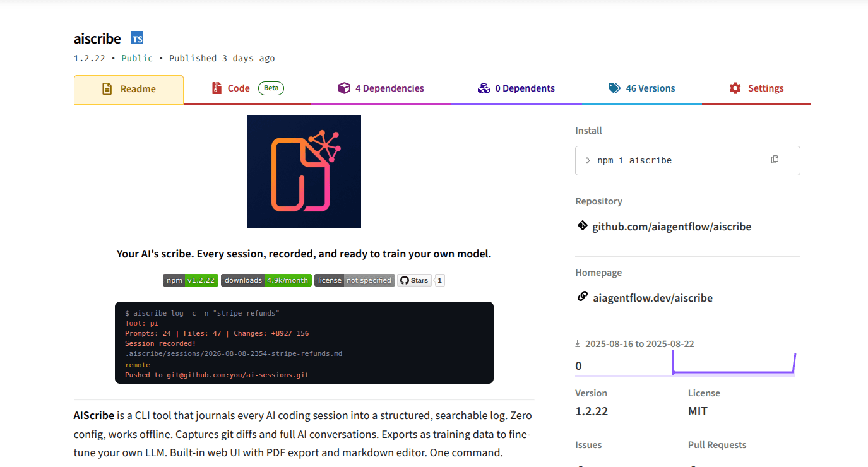This screenshot has width=868, height=467.
Task: Click the license not specified badge
Action: [355, 280]
